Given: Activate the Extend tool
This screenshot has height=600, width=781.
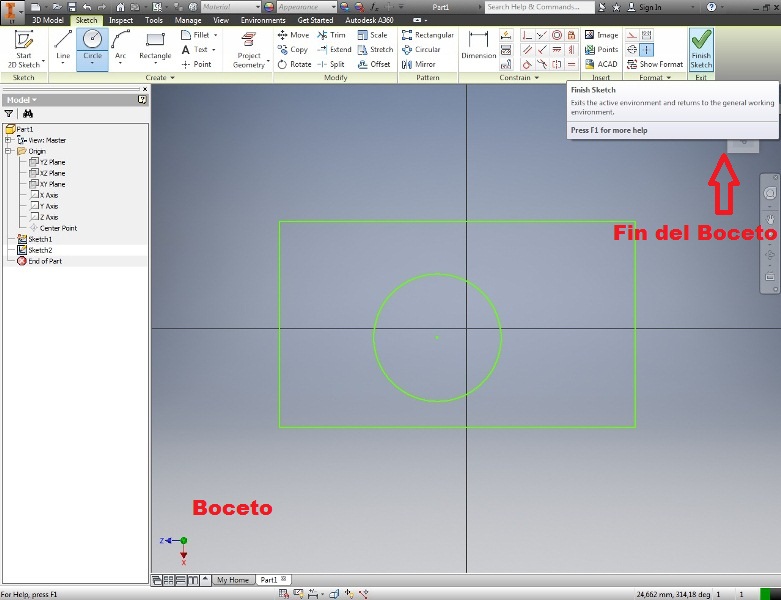Looking at the screenshot, I should point(334,49).
